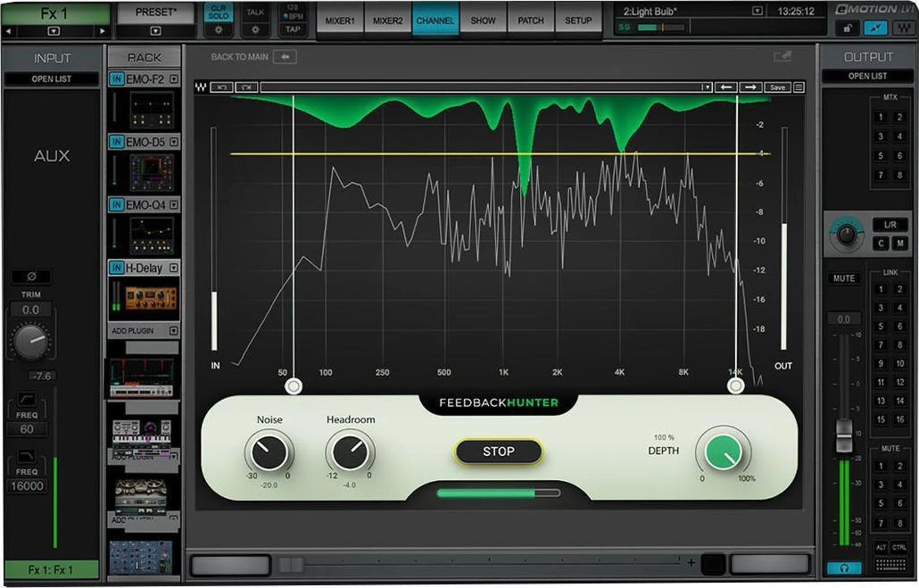
Task: Click the low frequency range handle near 50
Action: tap(293, 386)
